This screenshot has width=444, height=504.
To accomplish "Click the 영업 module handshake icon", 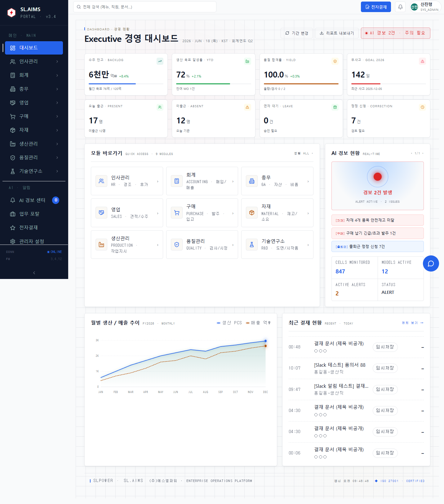I will (x=101, y=213).
